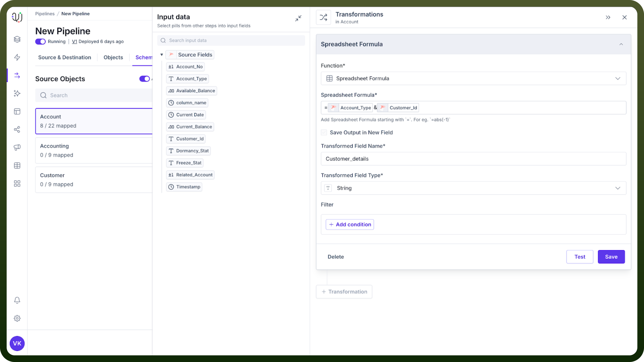This screenshot has height=362, width=644.
Task: Open the table grid sidebar icon
Action: 17,165
